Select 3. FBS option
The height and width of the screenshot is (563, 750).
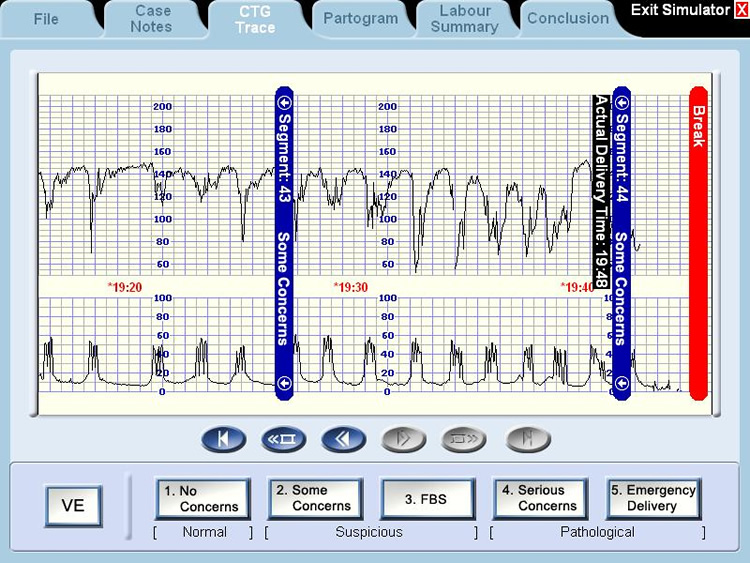[x=428, y=499]
